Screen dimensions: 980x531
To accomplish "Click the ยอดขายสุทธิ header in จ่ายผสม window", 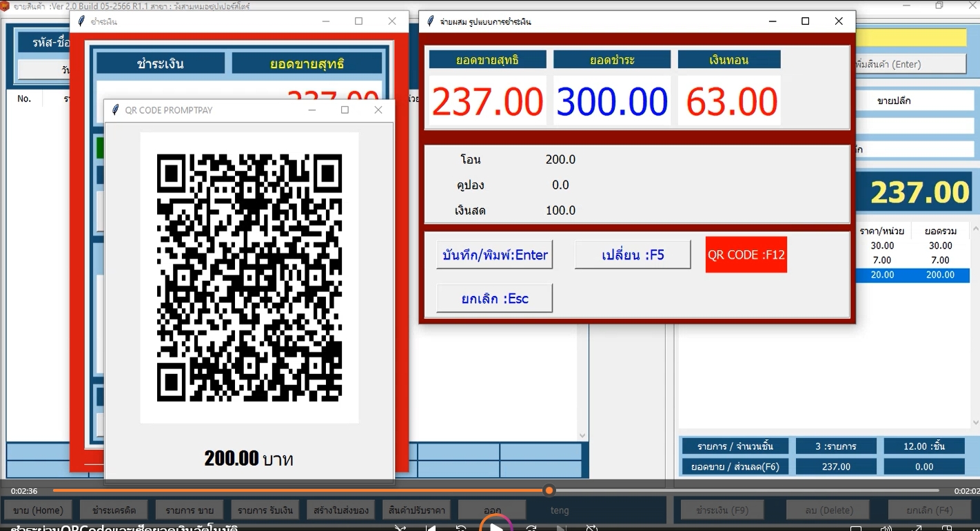I will [x=488, y=60].
